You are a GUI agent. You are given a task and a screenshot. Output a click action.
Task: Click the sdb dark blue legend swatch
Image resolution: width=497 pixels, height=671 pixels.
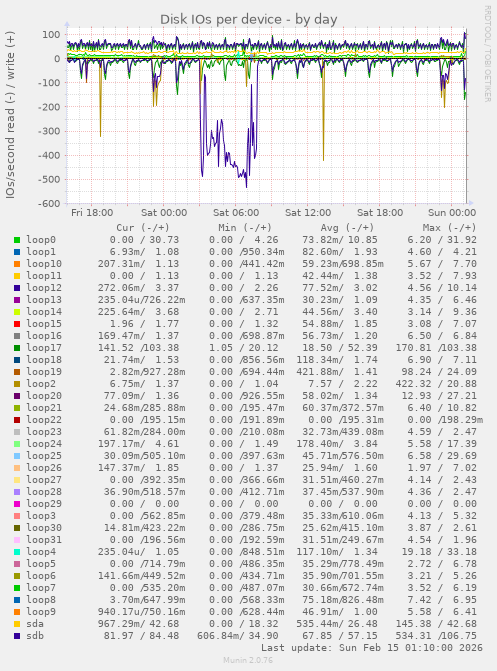tap(17, 636)
